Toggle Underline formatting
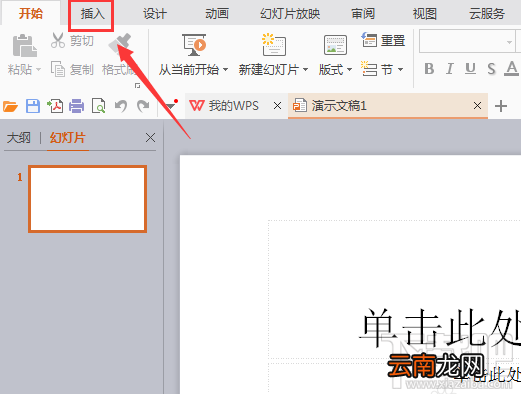This screenshot has height=394, width=521. [470, 69]
